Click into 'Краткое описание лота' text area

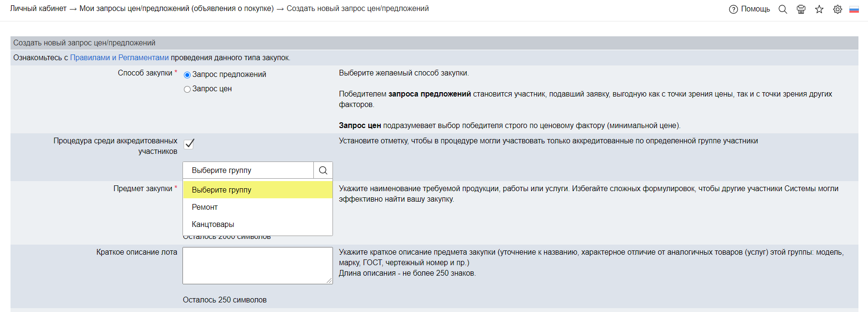[x=257, y=265]
